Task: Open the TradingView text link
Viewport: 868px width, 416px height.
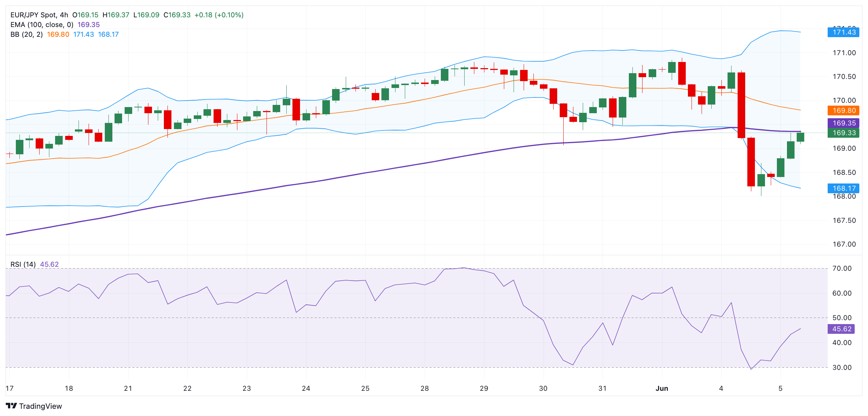Action: click(x=40, y=406)
